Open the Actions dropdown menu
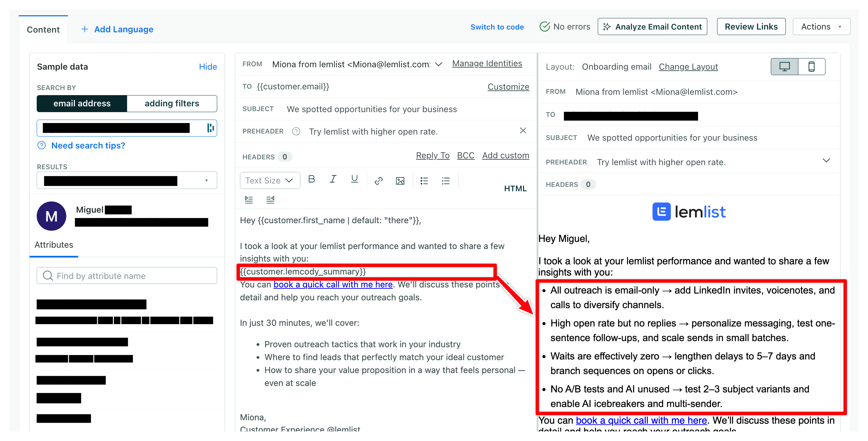Image resolution: width=868 pixels, height=441 pixels. point(821,27)
